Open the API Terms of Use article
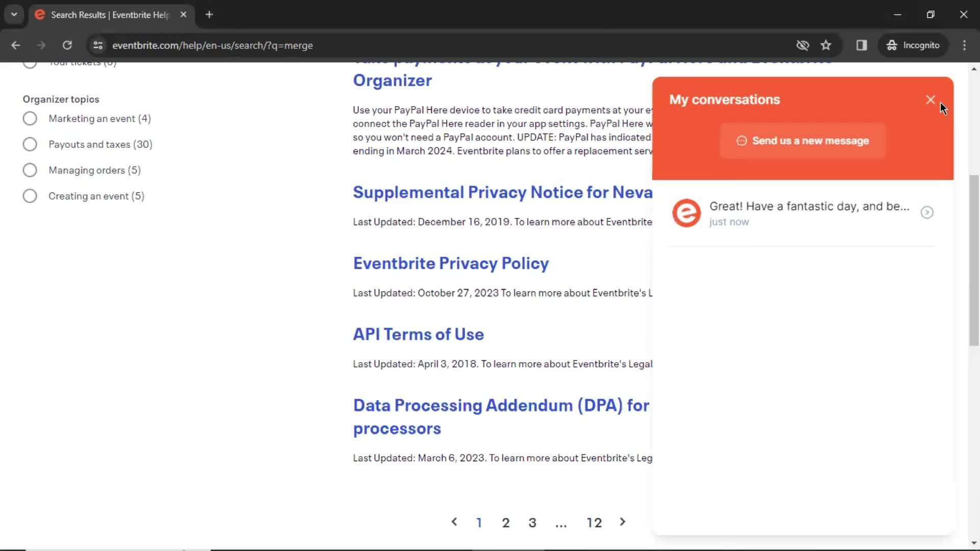980x551 pixels. (x=419, y=334)
